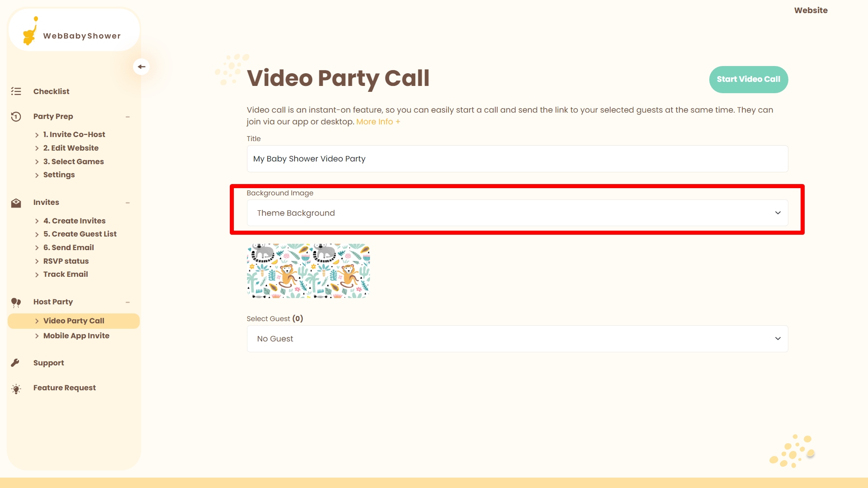Open the Background Image dropdown
Viewport: 868px width, 488px height.
coord(517,213)
